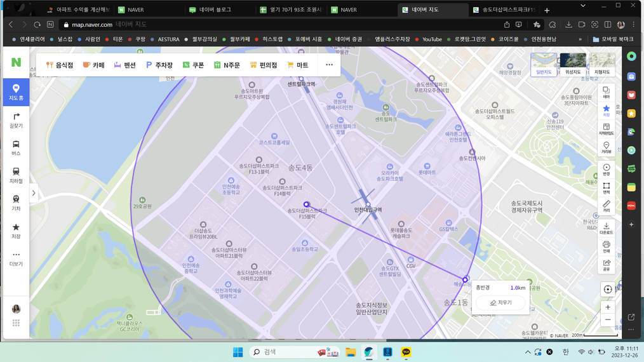This screenshot has height=362, width=644.
Task: Zoom in the map with plus button
Action: [x=608, y=307]
